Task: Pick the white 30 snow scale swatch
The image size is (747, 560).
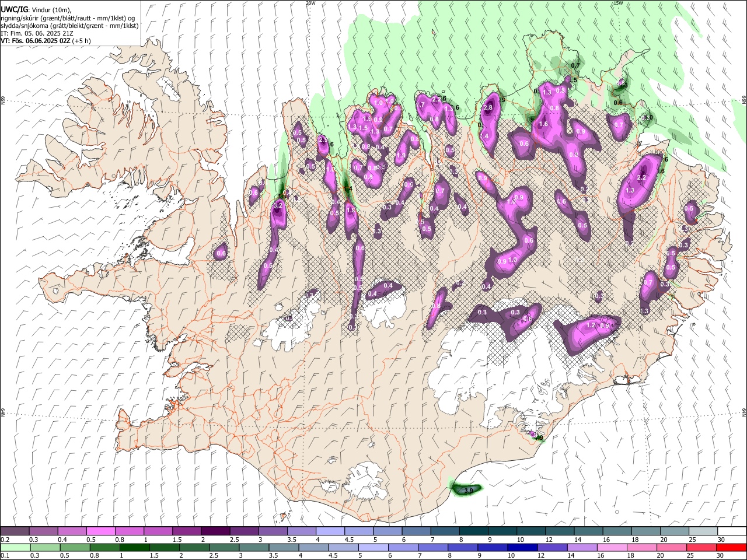Action: (732, 531)
